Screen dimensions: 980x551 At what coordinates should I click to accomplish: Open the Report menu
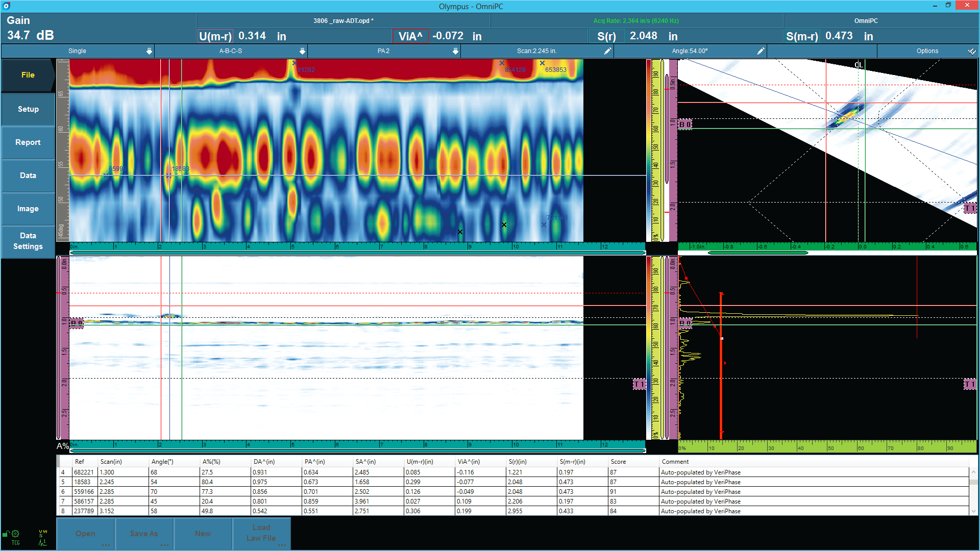tap(28, 142)
